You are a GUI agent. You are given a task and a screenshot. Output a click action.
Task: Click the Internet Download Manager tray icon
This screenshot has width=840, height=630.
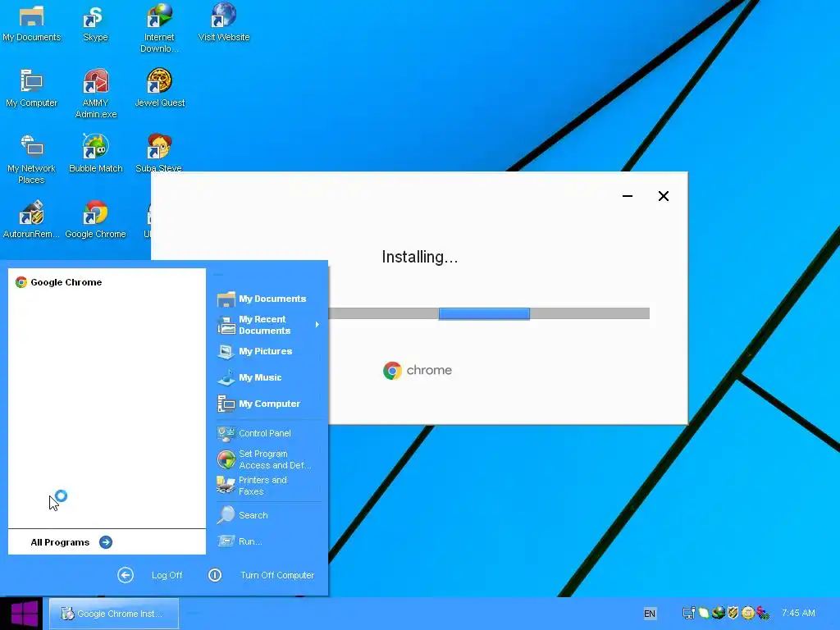pyautogui.click(x=718, y=613)
